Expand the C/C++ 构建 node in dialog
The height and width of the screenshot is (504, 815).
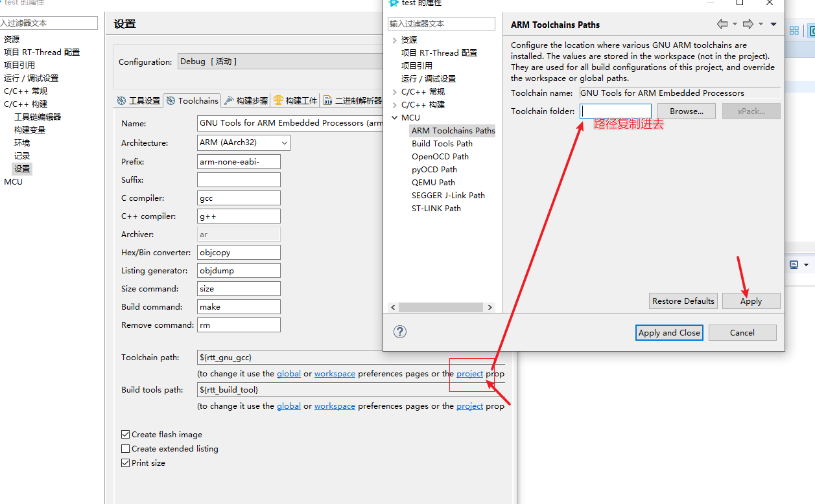click(x=394, y=105)
